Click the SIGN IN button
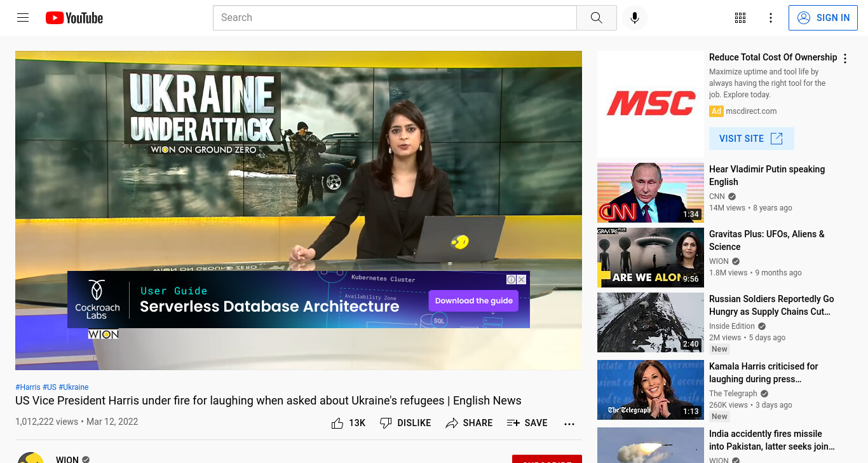Viewport: 868px width, 463px height. coord(823,18)
